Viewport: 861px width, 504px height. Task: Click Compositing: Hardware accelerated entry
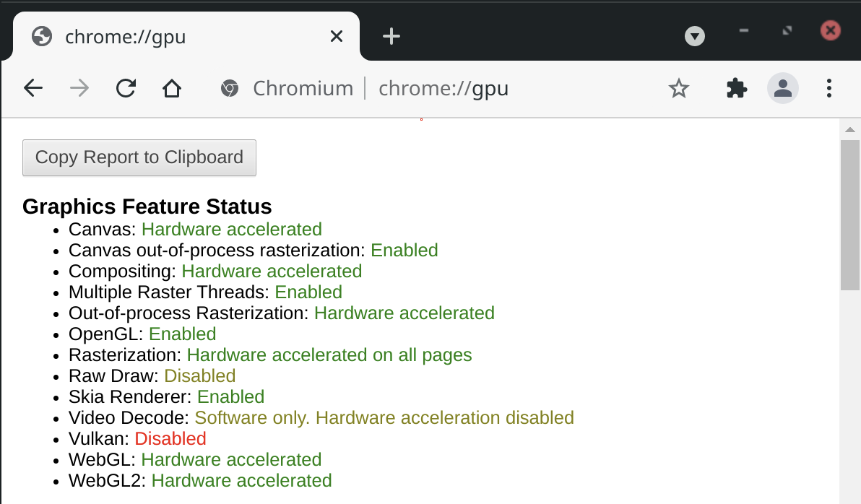(215, 271)
